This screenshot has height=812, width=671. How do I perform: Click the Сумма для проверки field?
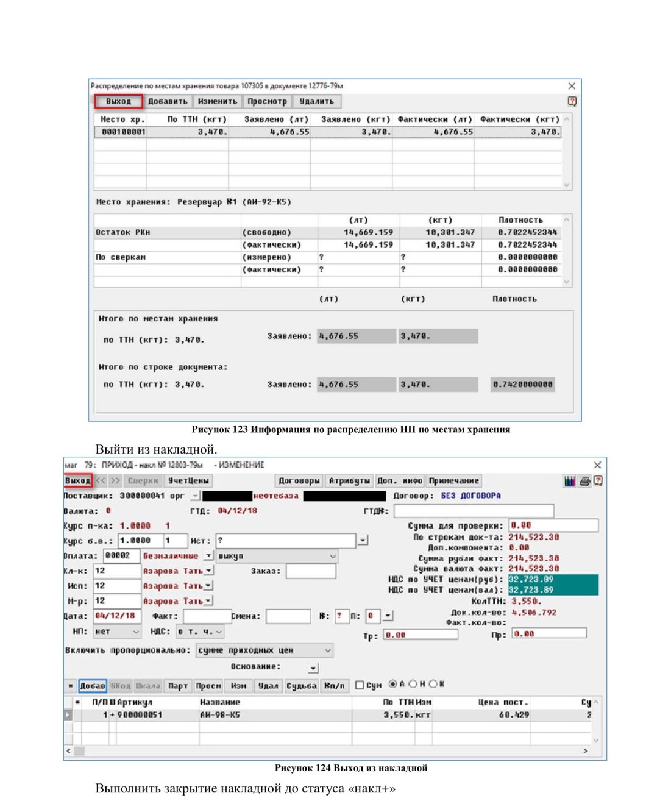(553, 525)
